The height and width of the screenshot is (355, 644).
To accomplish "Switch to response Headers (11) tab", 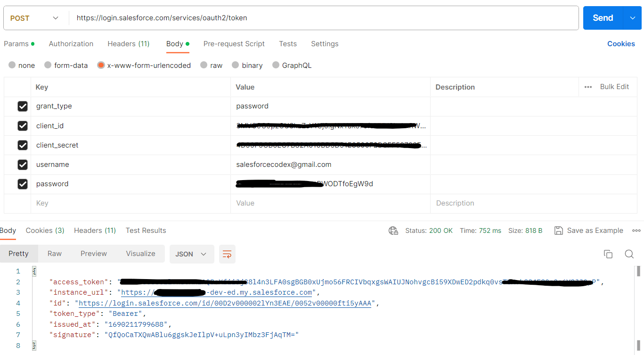I will pyautogui.click(x=95, y=231).
